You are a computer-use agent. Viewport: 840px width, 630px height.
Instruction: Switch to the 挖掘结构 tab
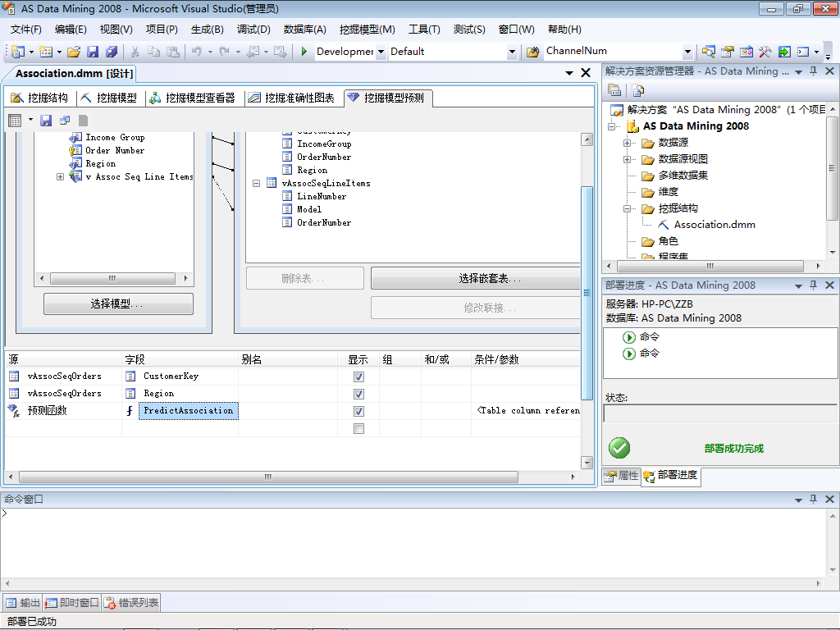pyautogui.click(x=39, y=98)
